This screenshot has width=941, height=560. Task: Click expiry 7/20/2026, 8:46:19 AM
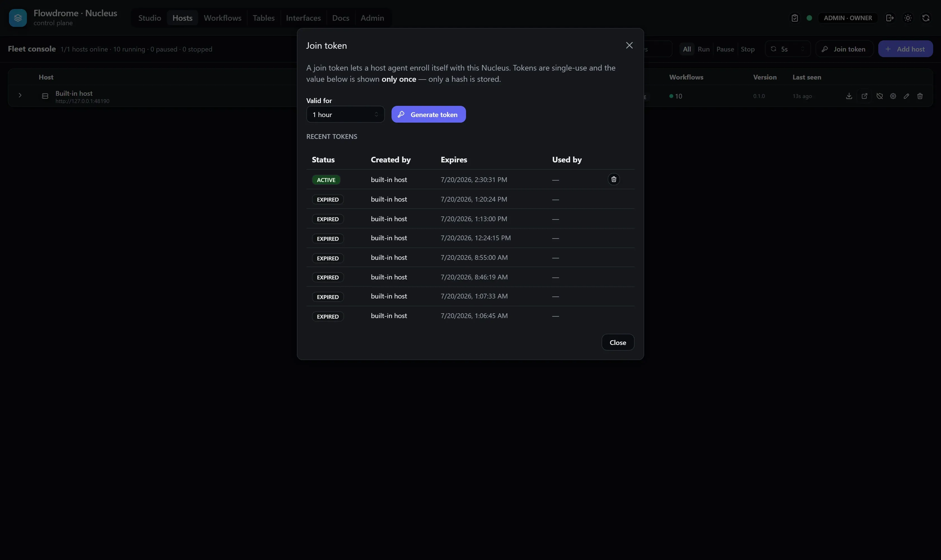[x=474, y=277]
